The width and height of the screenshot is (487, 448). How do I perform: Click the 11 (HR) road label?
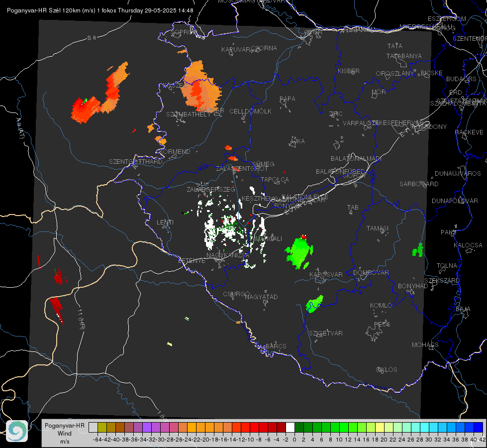pos(81,319)
